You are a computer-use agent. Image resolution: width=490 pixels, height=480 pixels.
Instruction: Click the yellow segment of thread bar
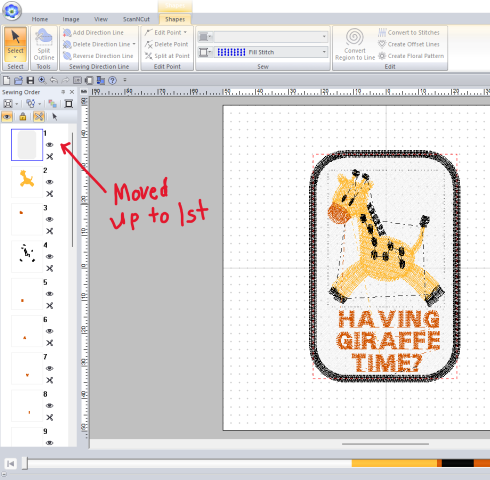click(x=394, y=463)
